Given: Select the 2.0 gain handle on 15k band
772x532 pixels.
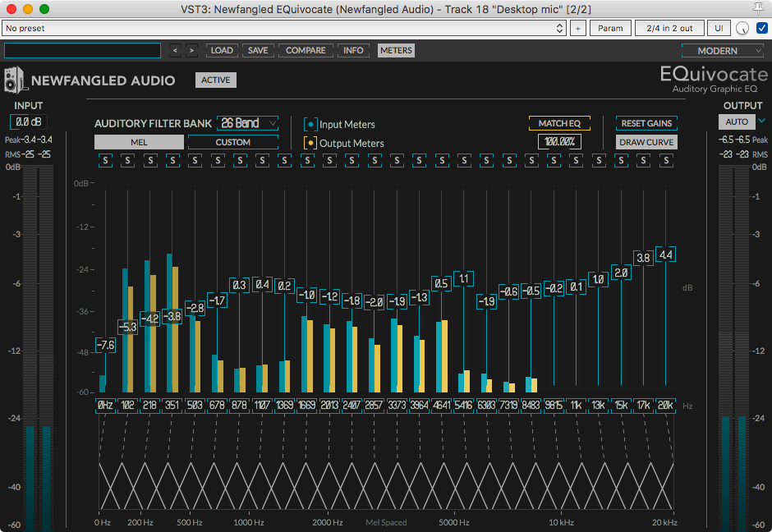Looking at the screenshot, I should [x=622, y=272].
